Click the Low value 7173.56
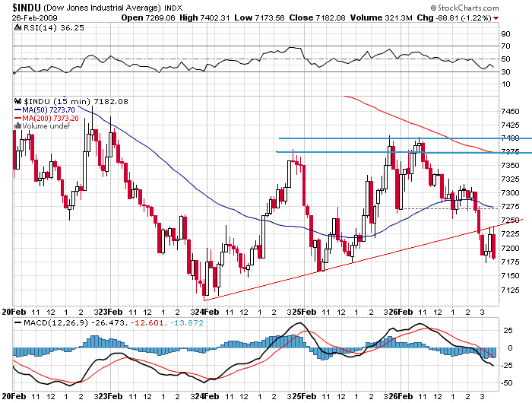532x403 pixels. [x=269, y=18]
